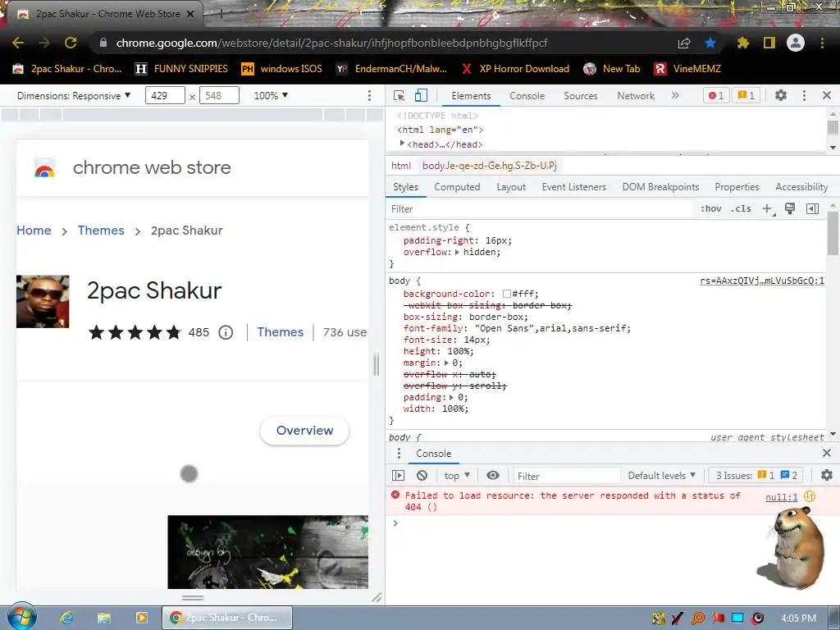Click the #fff background-color swatch
The height and width of the screenshot is (630, 840).
coord(506,294)
